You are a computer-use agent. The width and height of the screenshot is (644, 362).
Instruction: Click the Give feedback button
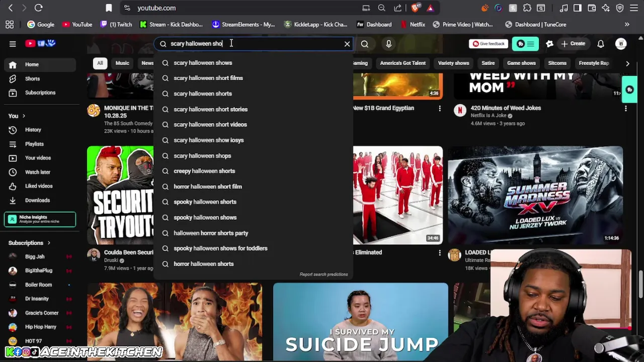[488, 44]
